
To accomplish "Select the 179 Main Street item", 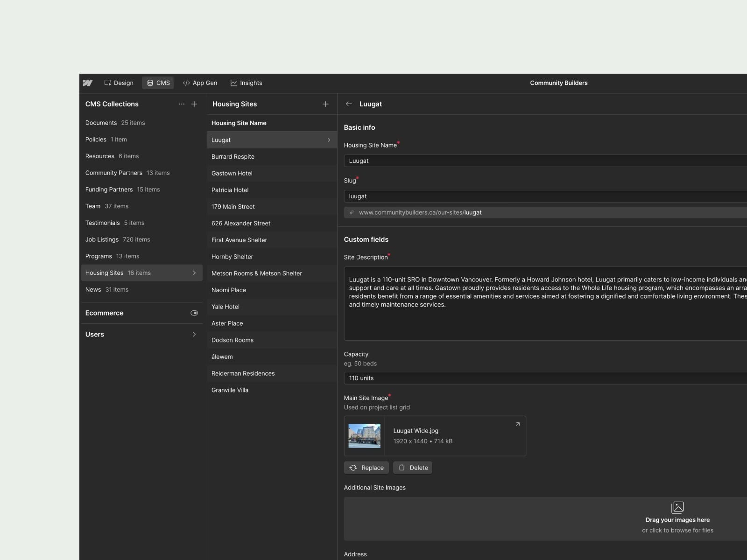I will coord(272,207).
